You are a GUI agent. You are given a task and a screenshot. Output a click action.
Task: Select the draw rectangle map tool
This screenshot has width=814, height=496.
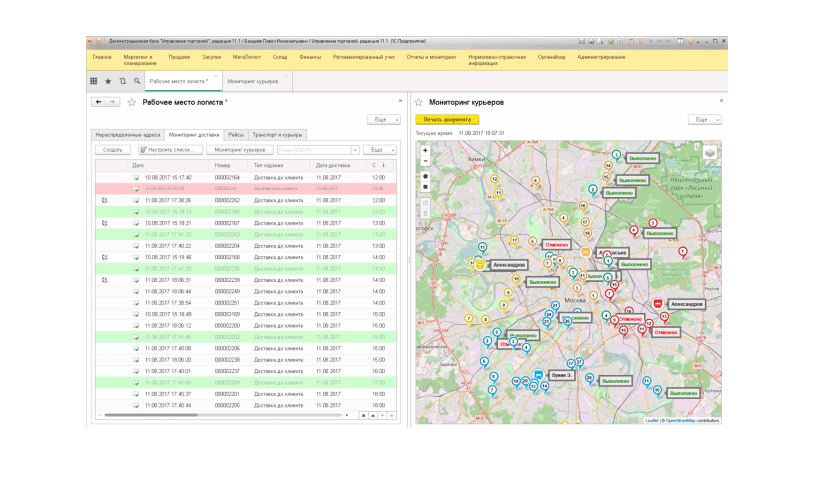(x=425, y=186)
